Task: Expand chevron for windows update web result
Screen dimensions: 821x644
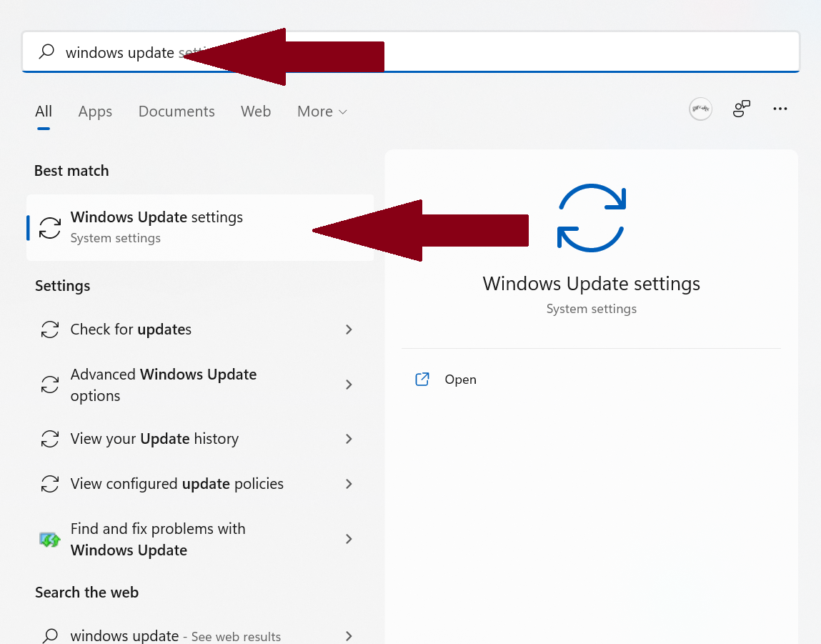Action: pos(349,636)
